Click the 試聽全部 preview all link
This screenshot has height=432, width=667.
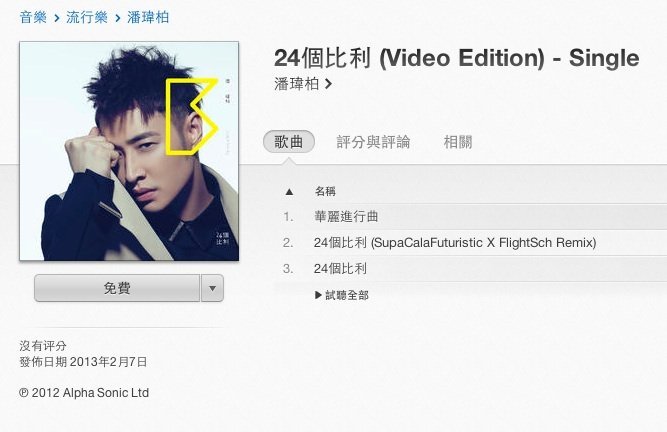[x=347, y=295]
